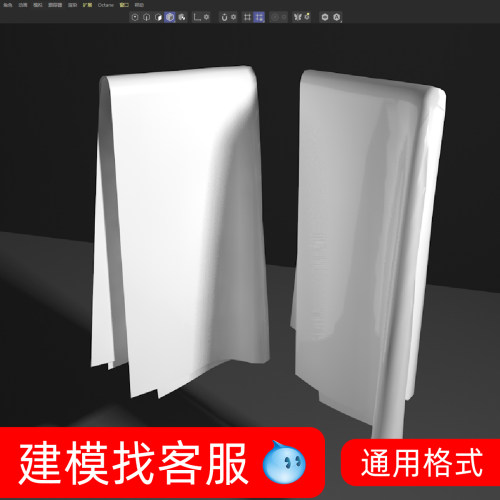Click the workplane grid icon
Viewport: 500px width, 500px height.
click(x=247, y=17)
